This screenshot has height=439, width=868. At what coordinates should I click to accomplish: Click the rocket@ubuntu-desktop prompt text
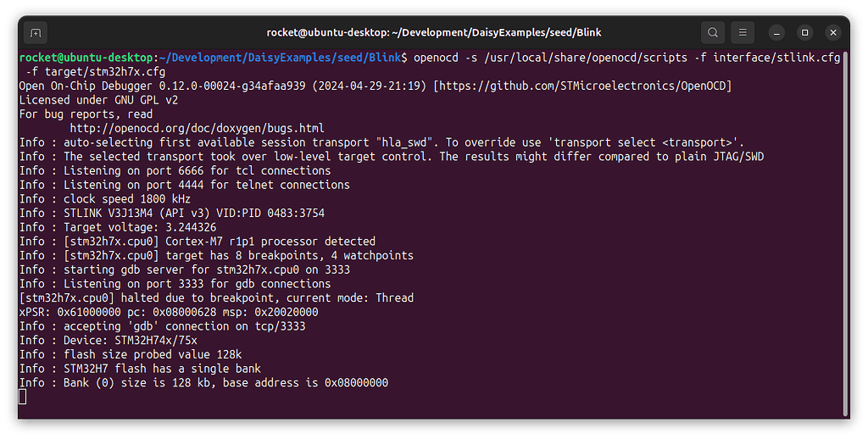pos(86,58)
